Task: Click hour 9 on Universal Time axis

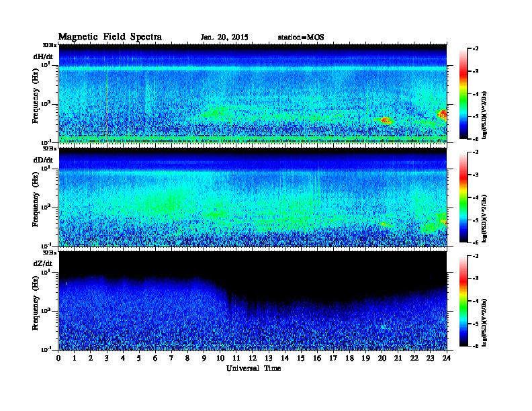Action: pos(204,358)
